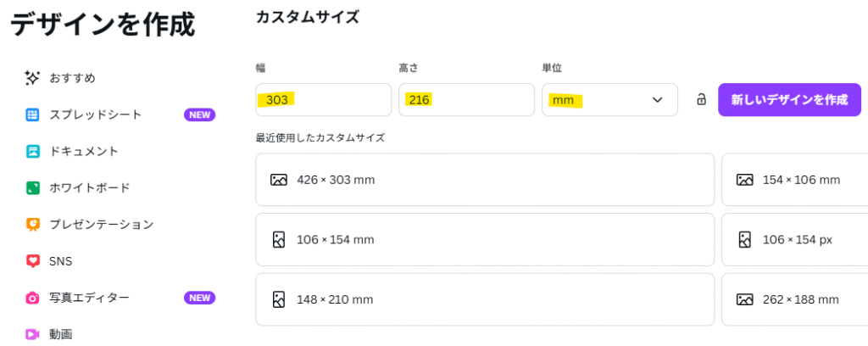Viewport: 868px width, 346px height.
Task: Click 新しいデザインを作成 button
Action: (x=789, y=100)
